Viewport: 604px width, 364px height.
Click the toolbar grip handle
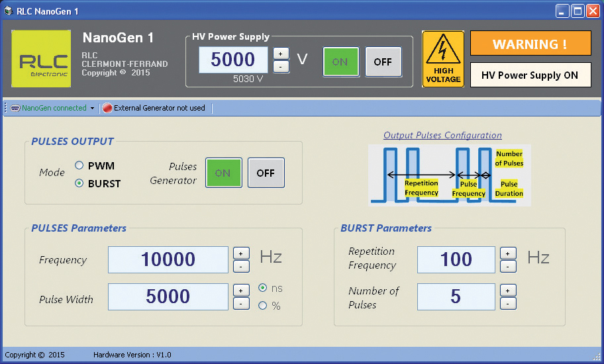[x=5, y=108]
